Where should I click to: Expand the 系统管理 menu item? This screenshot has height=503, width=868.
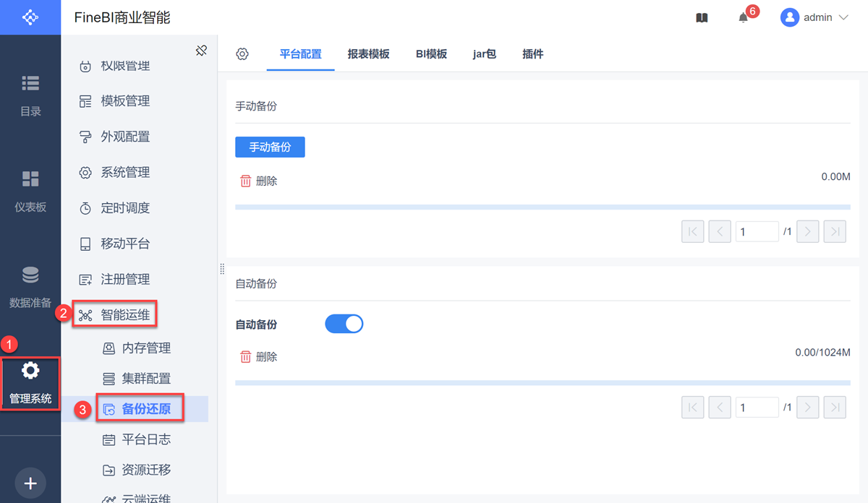[124, 173]
